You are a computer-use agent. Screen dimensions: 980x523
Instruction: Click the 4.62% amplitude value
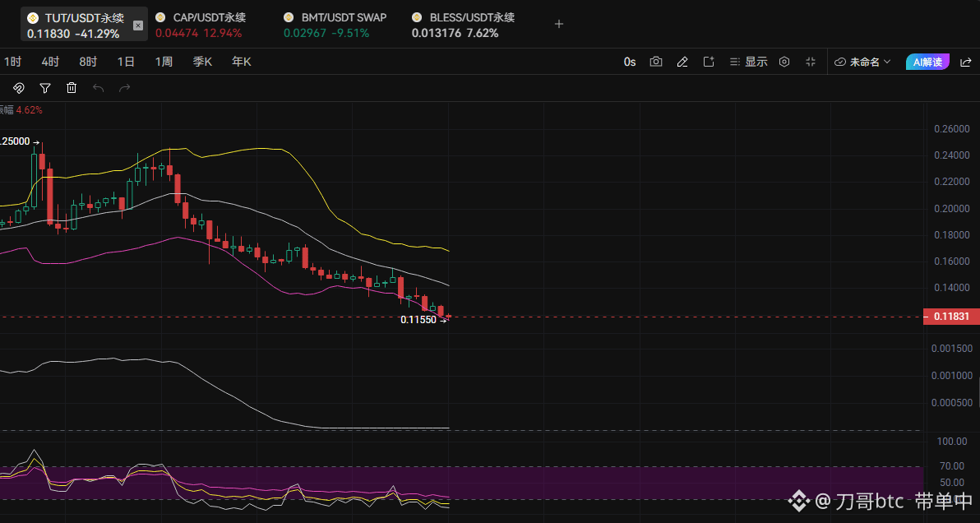point(30,110)
